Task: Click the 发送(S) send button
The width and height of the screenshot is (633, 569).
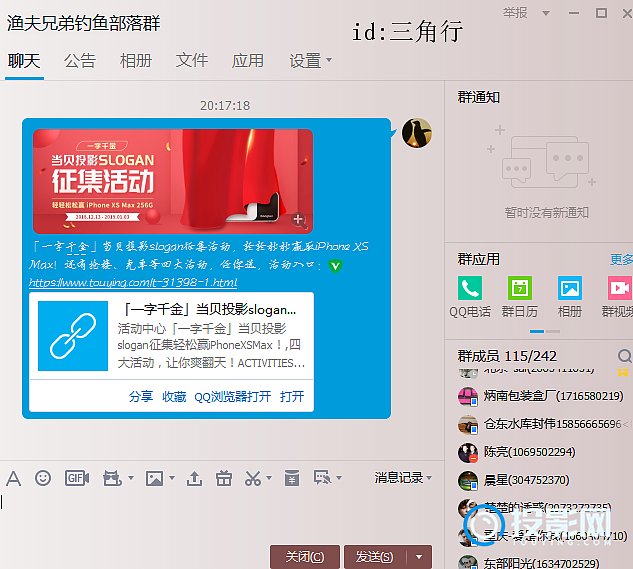Action: tap(375, 557)
